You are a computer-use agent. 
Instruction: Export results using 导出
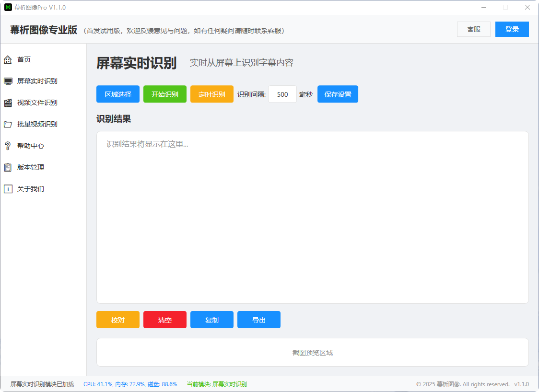(x=258, y=320)
